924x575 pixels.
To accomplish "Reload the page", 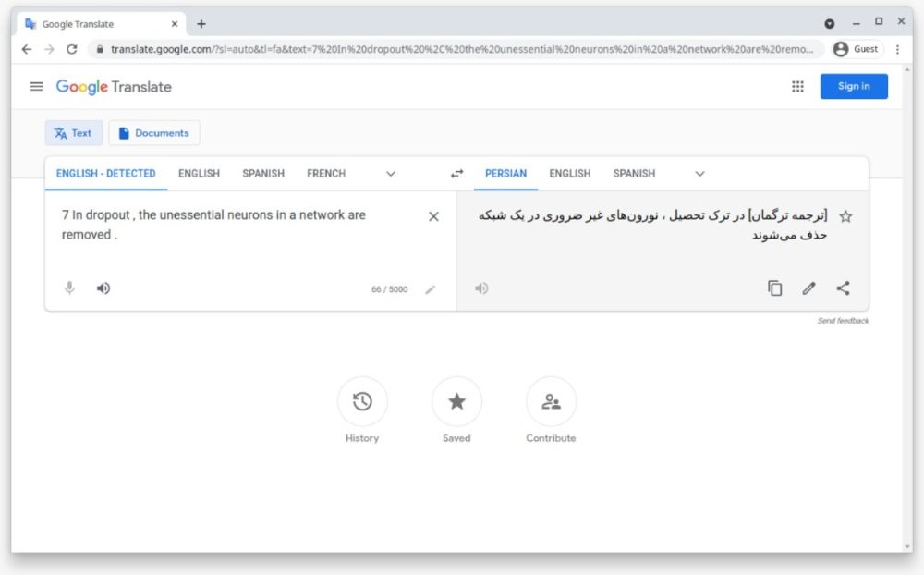I will tap(72, 49).
